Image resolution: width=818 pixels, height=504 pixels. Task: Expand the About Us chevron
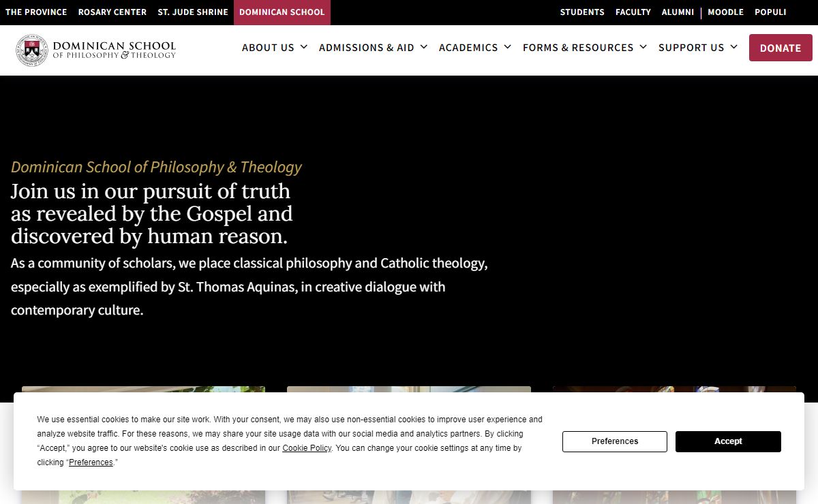tap(304, 47)
